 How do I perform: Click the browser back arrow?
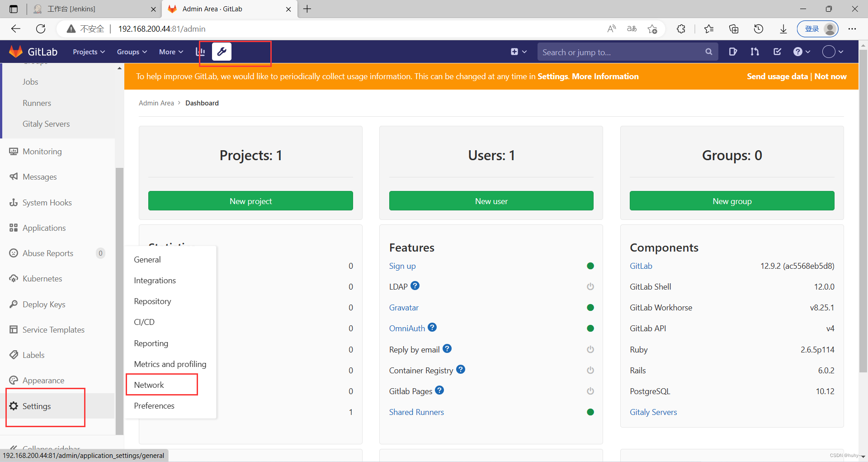(x=16, y=29)
